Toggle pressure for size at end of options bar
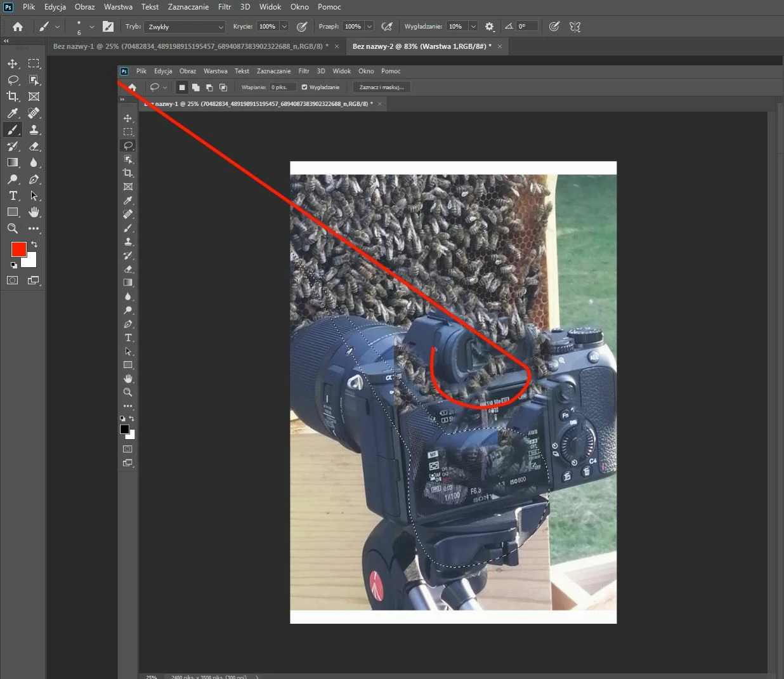The height and width of the screenshot is (679, 784). pyautogui.click(x=554, y=27)
